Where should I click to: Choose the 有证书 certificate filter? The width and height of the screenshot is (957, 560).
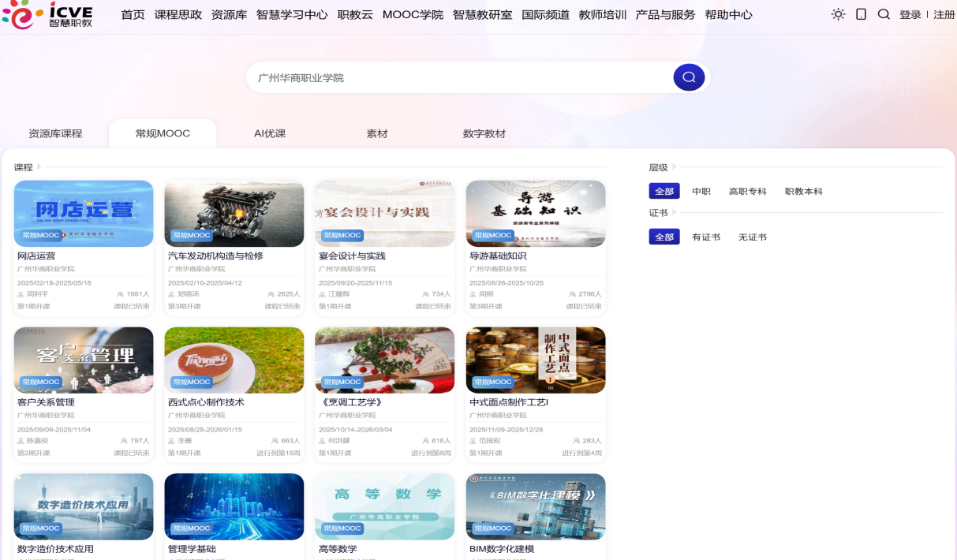[x=706, y=237]
